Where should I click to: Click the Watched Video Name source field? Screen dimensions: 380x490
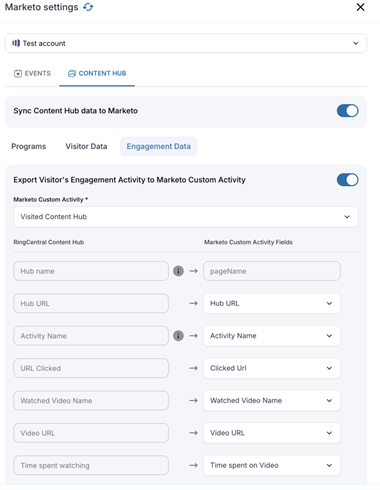pyautogui.click(x=91, y=400)
